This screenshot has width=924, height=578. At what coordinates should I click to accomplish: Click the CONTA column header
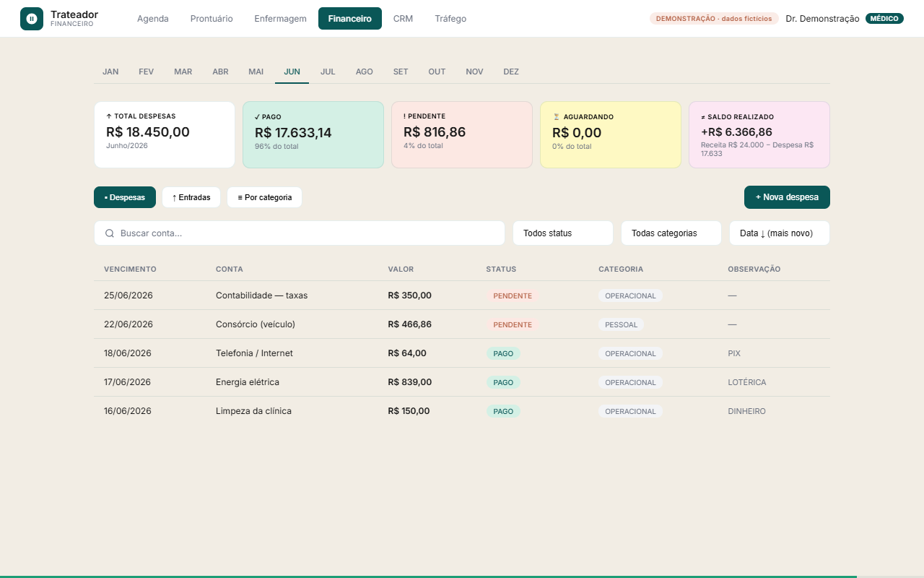pyautogui.click(x=230, y=269)
